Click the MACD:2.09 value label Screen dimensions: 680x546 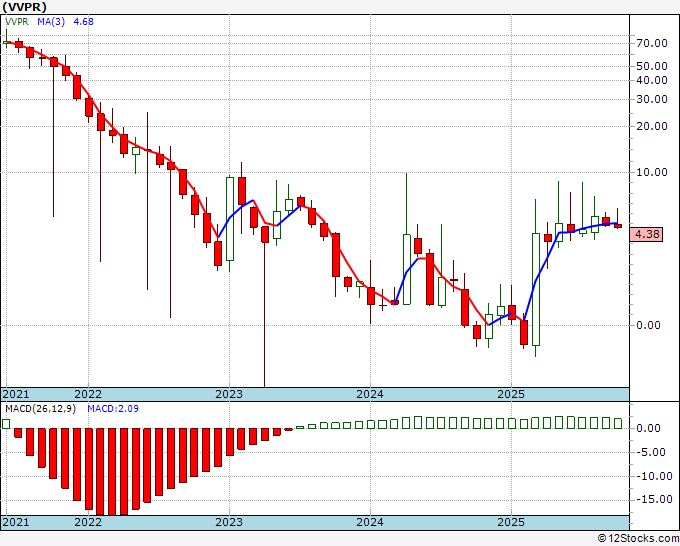point(113,409)
